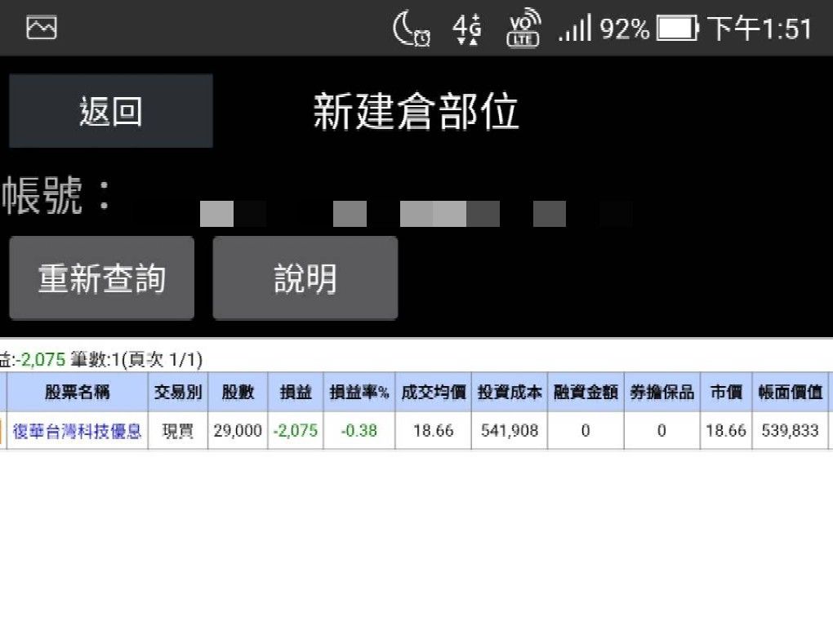This screenshot has width=833, height=644.
Task: Tap the 市價 column header
Action: pyautogui.click(x=725, y=392)
